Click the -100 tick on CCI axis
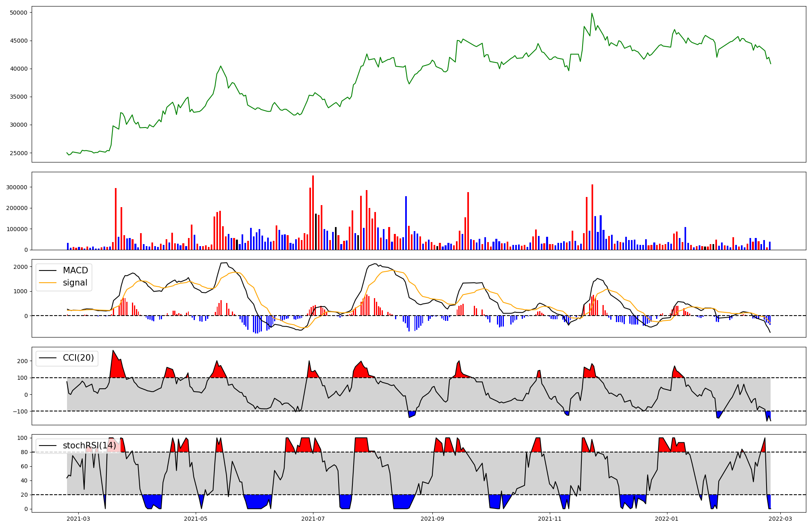This screenshot has width=812, height=528. 20,411
